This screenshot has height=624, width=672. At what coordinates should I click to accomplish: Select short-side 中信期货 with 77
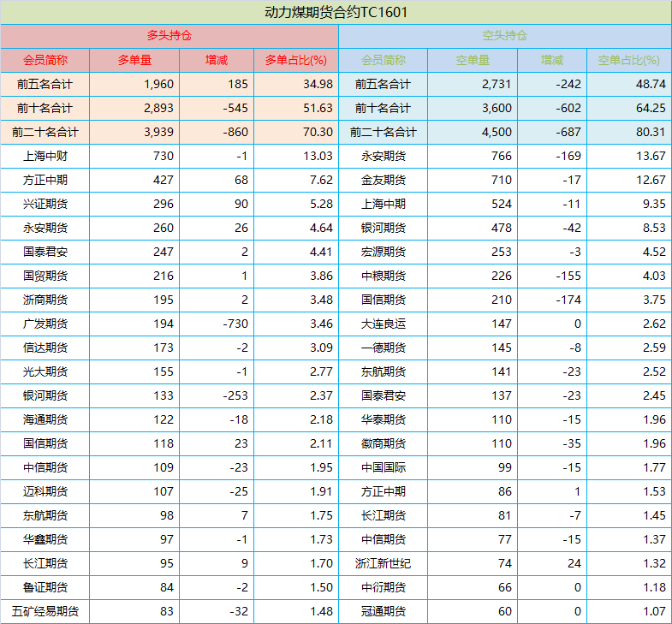384,539
